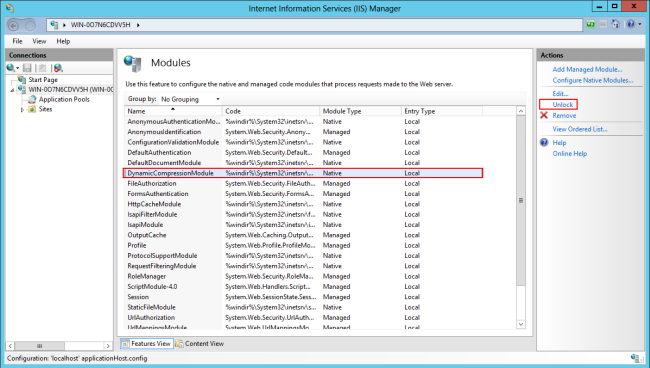Click the Remove action link

(x=564, y=116)
